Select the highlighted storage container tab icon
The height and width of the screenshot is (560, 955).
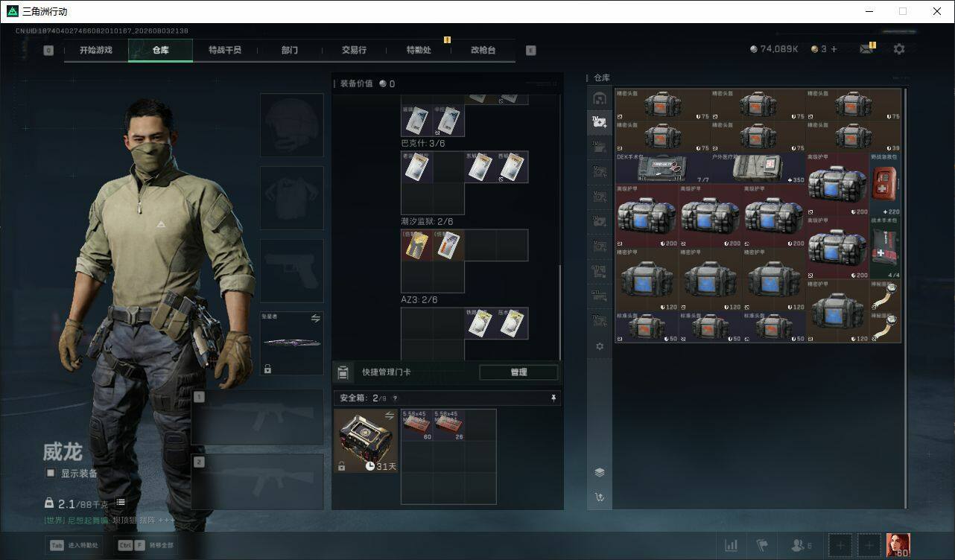pyautogui.click(x=600, y=122)
